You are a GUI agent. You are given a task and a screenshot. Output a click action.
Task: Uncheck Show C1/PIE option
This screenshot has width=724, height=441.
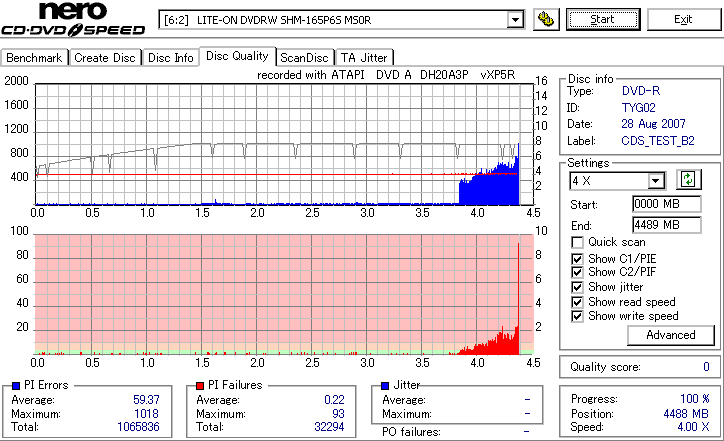click(577, 259)
